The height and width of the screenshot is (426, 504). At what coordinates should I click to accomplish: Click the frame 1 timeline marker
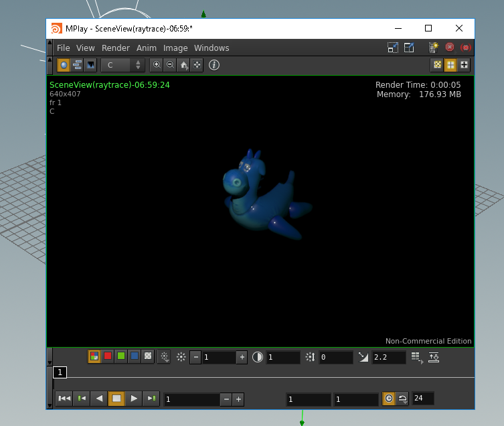60,372
